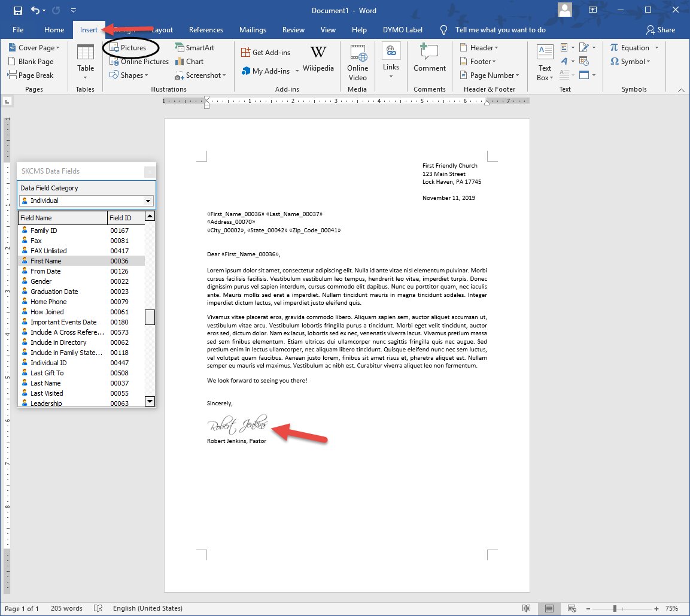The height and width of the screenshot is (616, 690).
Task: Click Get Add-ins
Action: [266, 53]
